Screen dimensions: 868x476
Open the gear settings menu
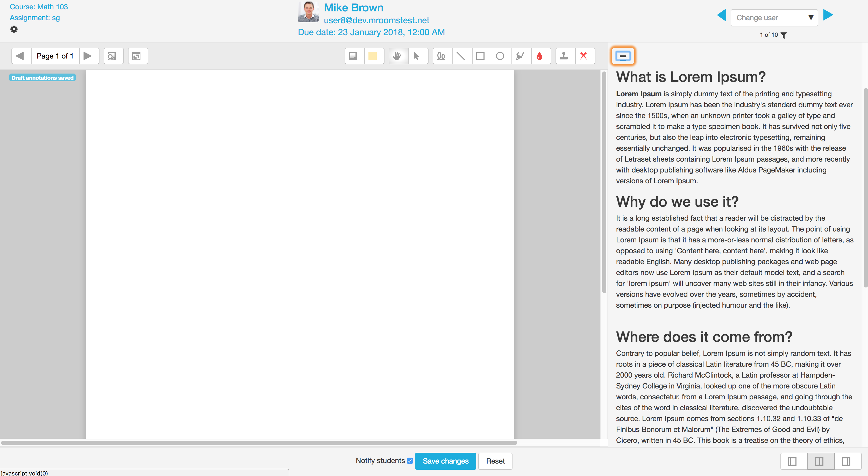14,29
